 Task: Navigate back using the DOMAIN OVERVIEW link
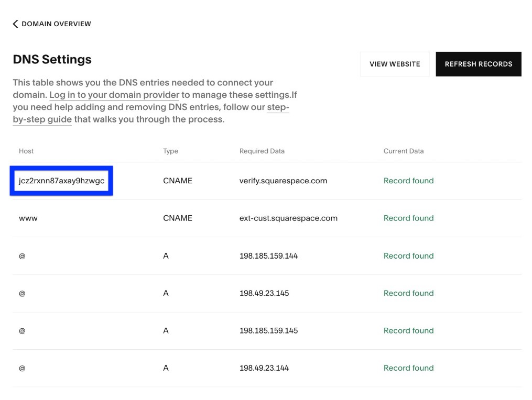tap(57, 24)
